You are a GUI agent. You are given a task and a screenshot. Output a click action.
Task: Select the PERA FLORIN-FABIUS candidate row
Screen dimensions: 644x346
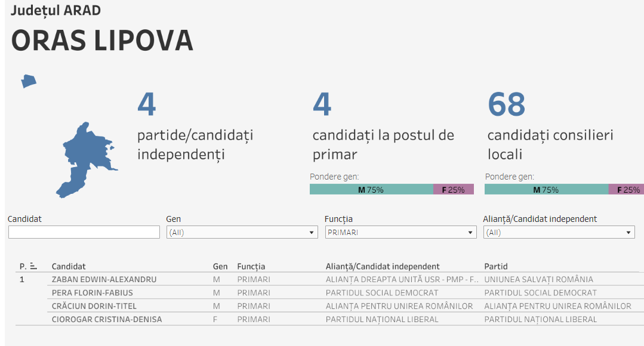click(x=92, y=293)
